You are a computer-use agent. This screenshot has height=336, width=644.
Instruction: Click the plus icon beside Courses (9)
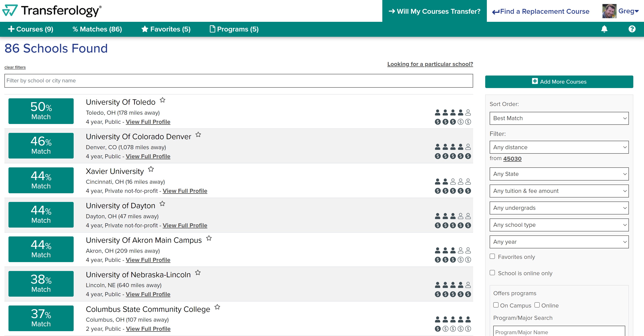(11, 29)
